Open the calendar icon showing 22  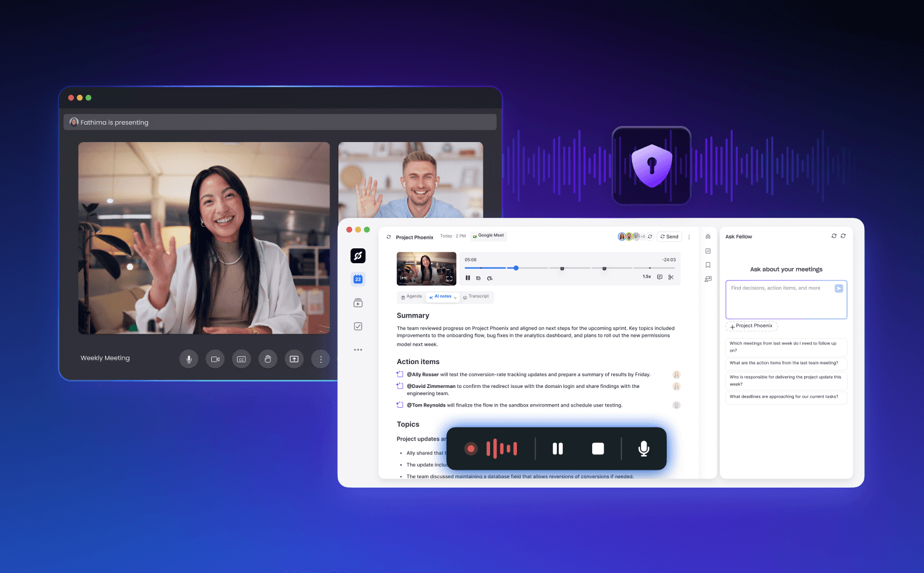(x=358, y=279)
